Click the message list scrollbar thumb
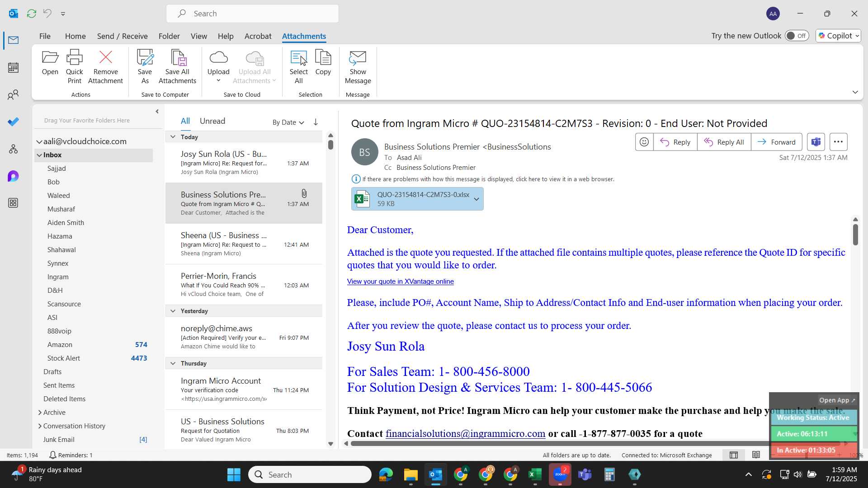Viewport: 868px width, 488px height. click(x=330, y=145)
